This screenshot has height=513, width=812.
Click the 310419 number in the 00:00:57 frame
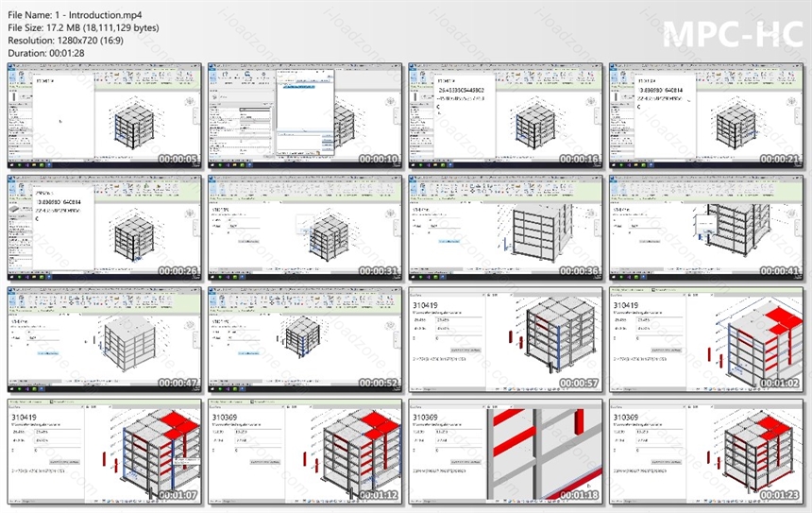[x=425, y=306]
